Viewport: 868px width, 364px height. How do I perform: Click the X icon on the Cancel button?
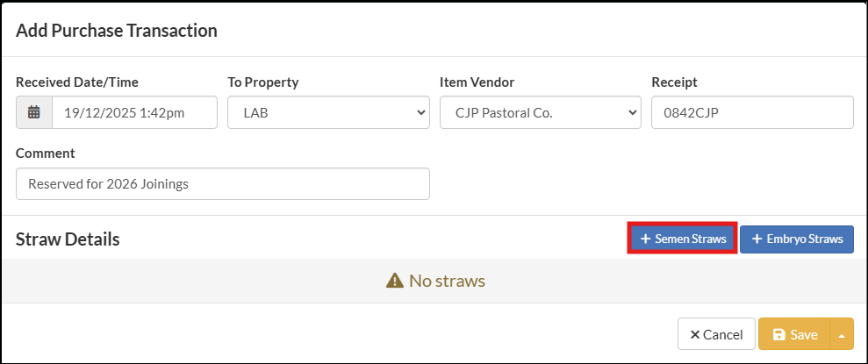click(695, 334)
